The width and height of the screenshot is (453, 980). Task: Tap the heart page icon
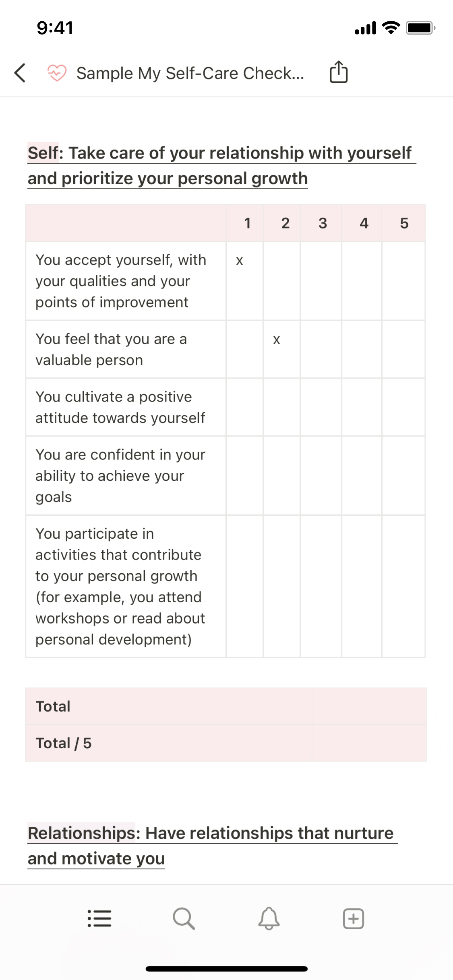pos(56,73)
